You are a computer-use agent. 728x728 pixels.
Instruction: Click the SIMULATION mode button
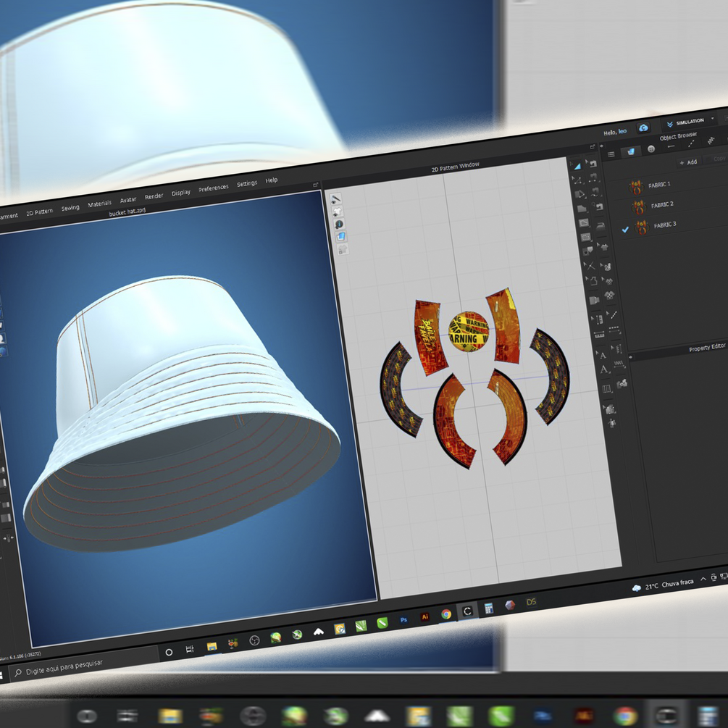(686, 122)
